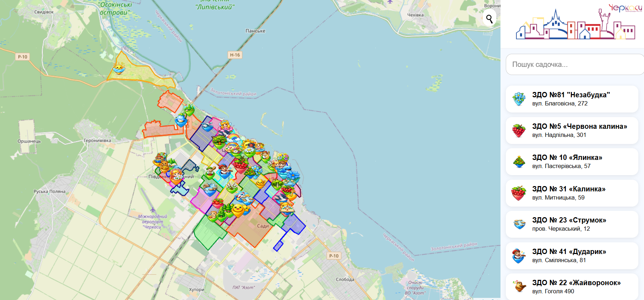This screenshot has width=644, height=300.
Task: Click the green leafy tree marker
Action: coord(277,185)
